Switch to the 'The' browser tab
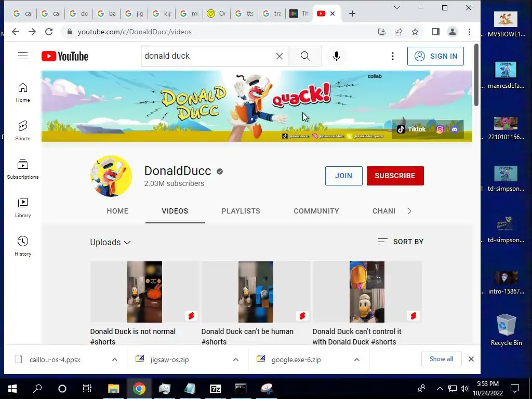Screen dimensions: 532x399 (299, 14)
